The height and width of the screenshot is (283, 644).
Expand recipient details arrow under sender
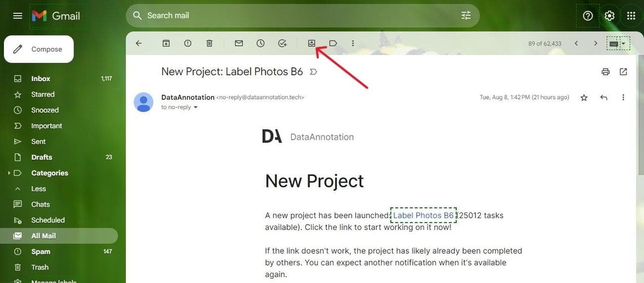coord(196,107)
